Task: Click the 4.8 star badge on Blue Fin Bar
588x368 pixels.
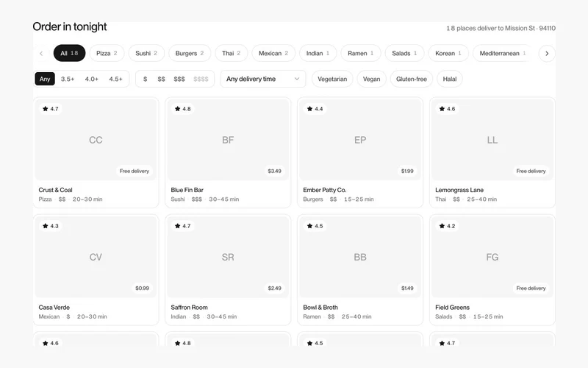Action: pyautogui.click(x=183, y=109)
